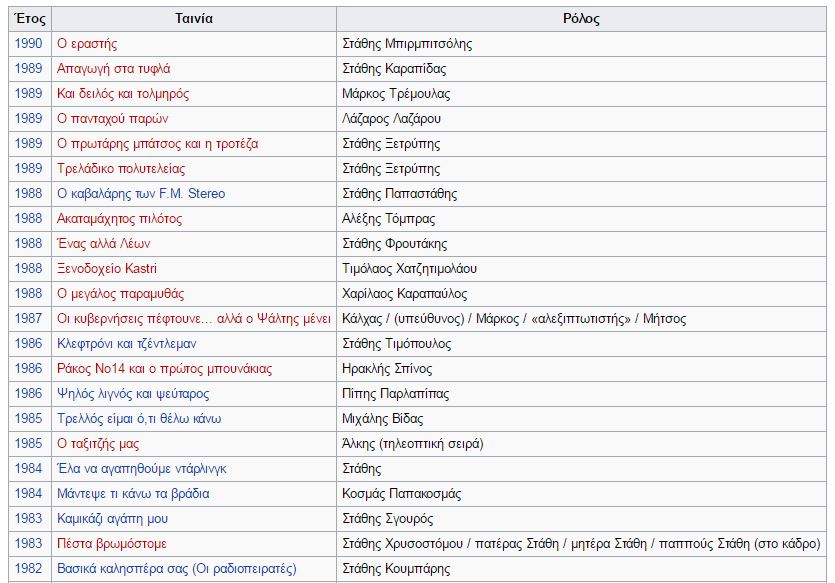Click year 1987 link in the table
Screen dimensions: 835x583
coord(29,319)
